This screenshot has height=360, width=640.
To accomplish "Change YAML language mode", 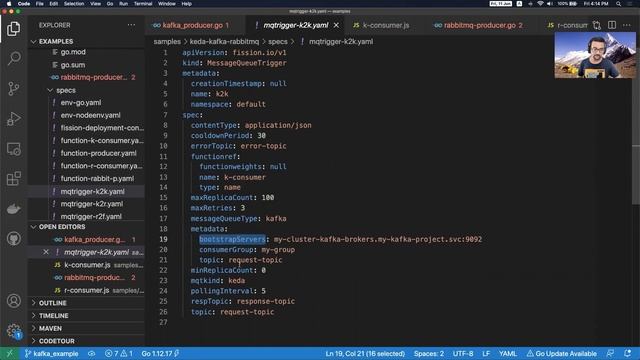I will point(507,353).
